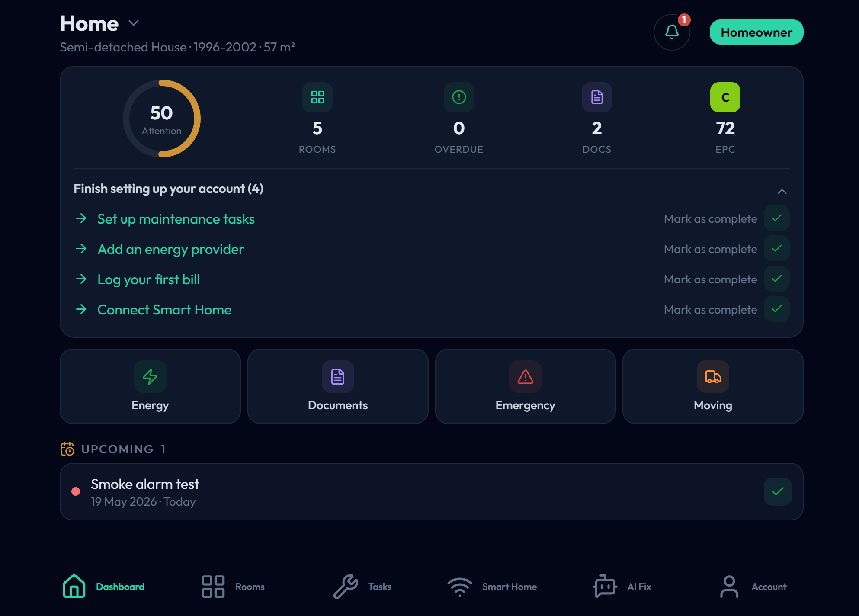Click the Smart Home wifi icon
This screenshot has width=859, height=616.
coord(460,587)
